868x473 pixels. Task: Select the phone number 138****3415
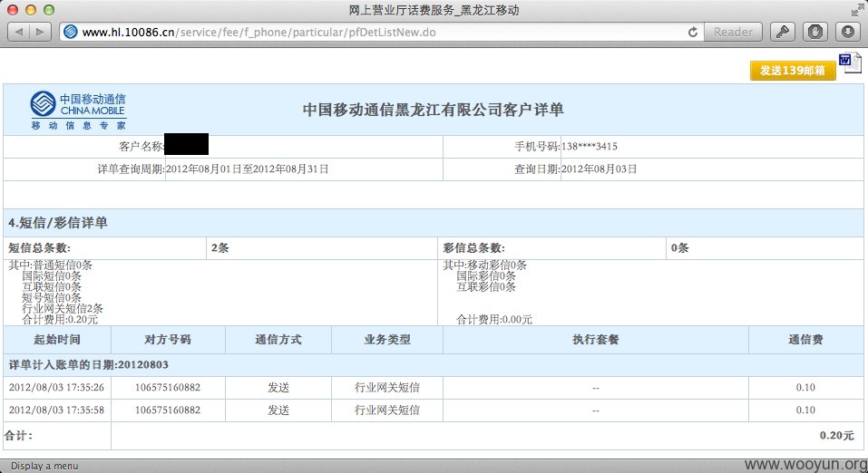(x=590, y=147)
